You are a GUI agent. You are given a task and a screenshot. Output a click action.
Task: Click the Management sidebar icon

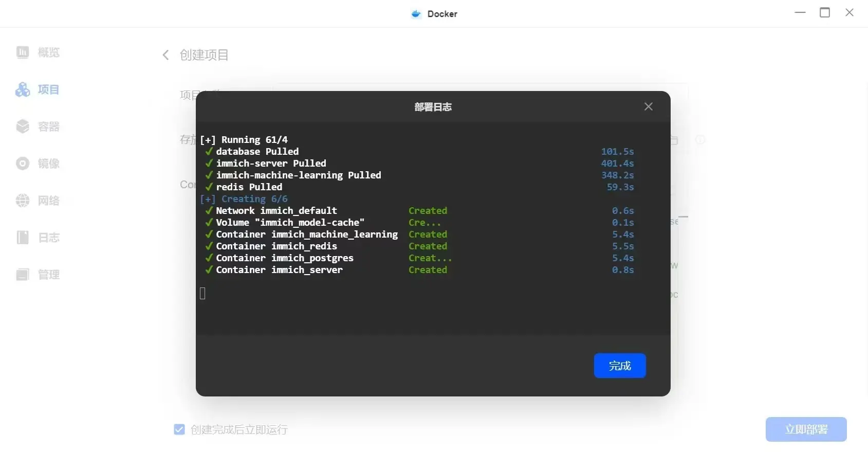point(23,275)
